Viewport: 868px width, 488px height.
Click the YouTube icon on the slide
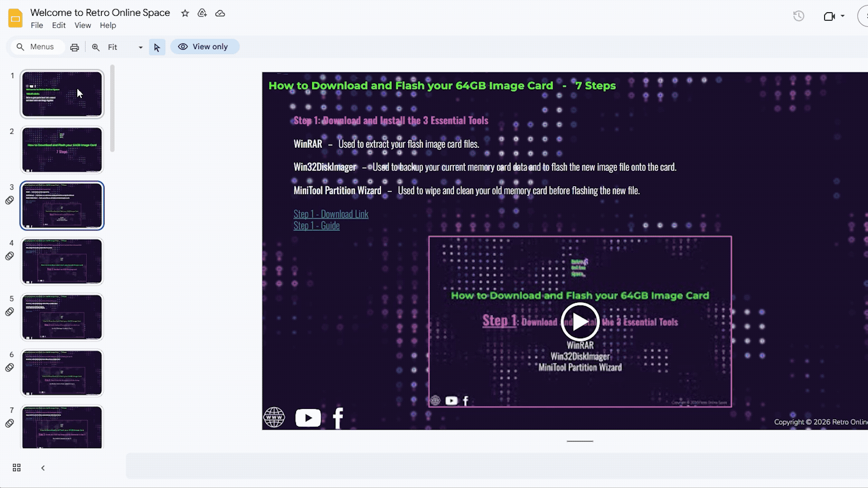pos(308,418)
